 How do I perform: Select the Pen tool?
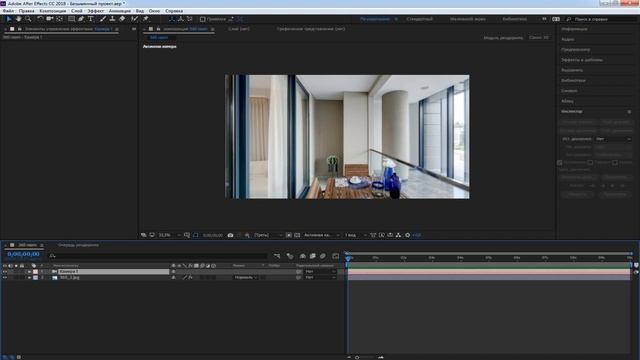click(81, 19)
